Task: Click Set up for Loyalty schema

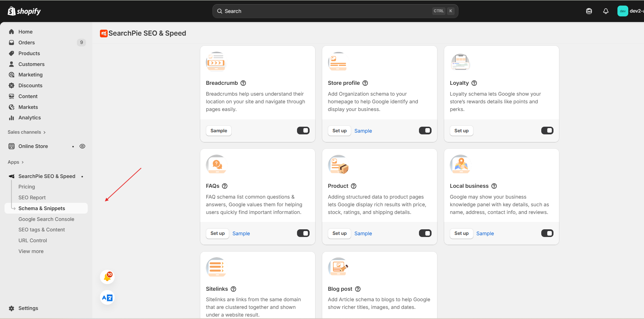Action: (461, 131)
